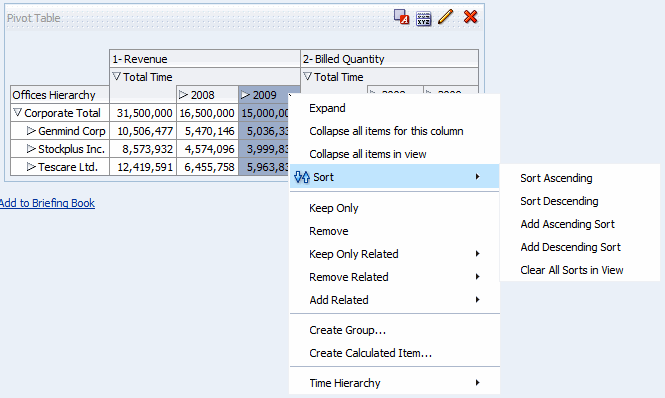Choose Clear All Sorts in View

(580, 270)
